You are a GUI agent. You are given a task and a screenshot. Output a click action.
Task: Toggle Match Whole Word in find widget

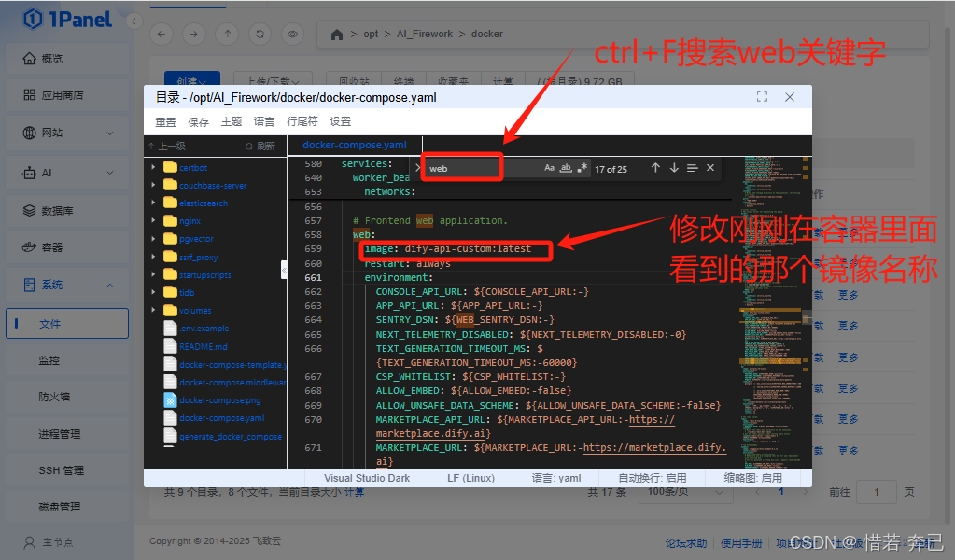566,168
